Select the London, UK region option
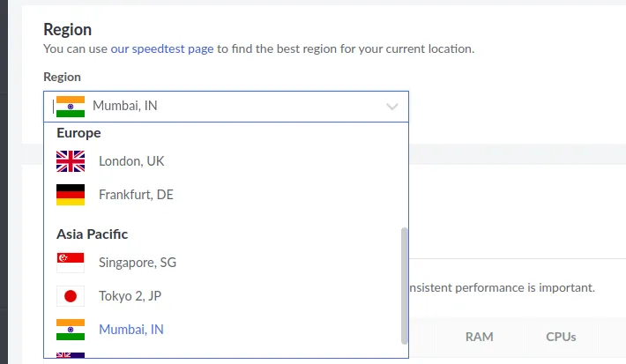Viewport: 626px width, 364px height. coord(131,161)
